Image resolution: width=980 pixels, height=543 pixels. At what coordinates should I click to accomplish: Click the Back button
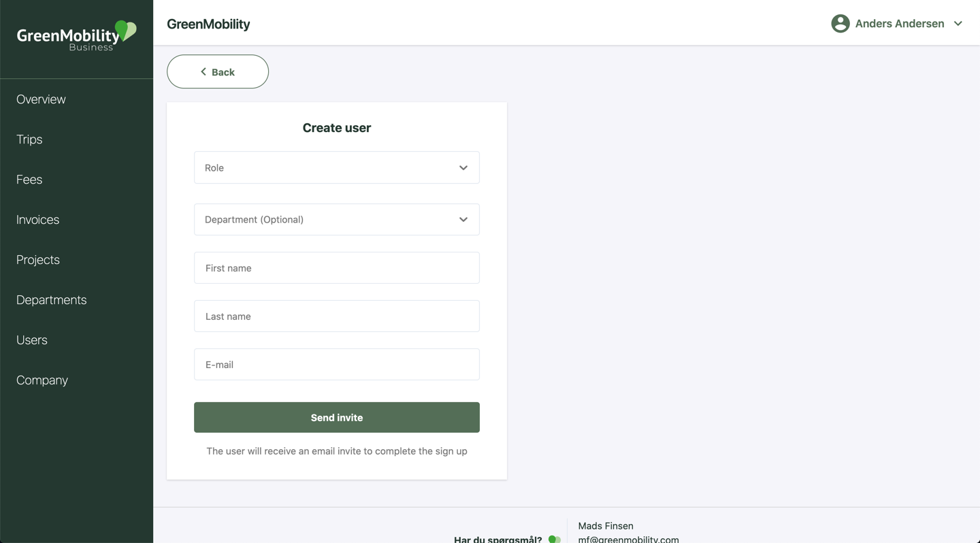(x=218, y=71)
